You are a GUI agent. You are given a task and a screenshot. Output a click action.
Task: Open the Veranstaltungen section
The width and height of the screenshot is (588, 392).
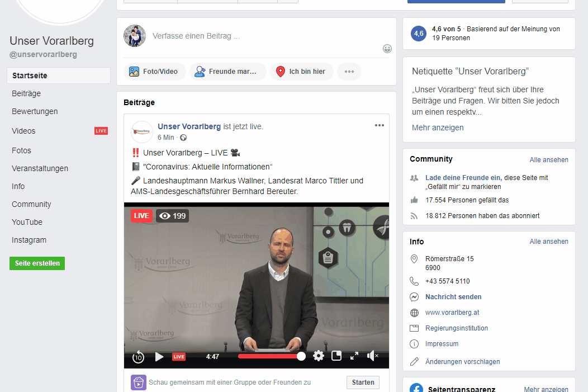tap(40, 168)
